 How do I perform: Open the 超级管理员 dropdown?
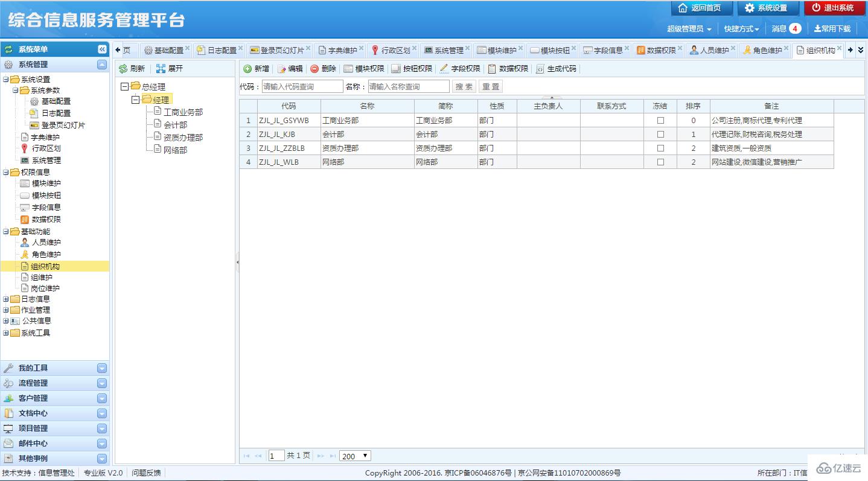(x=689, y=28)
